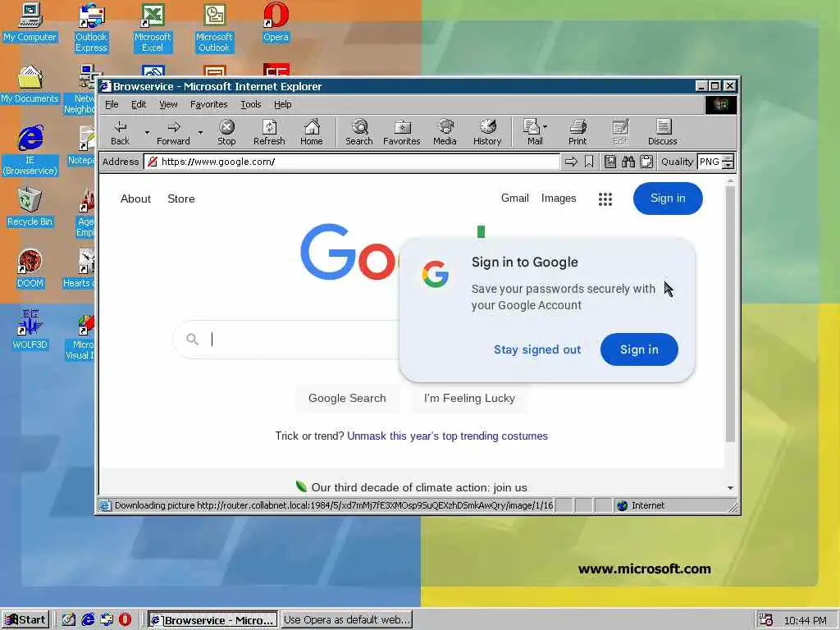Go to the Home page

(311, 132)
